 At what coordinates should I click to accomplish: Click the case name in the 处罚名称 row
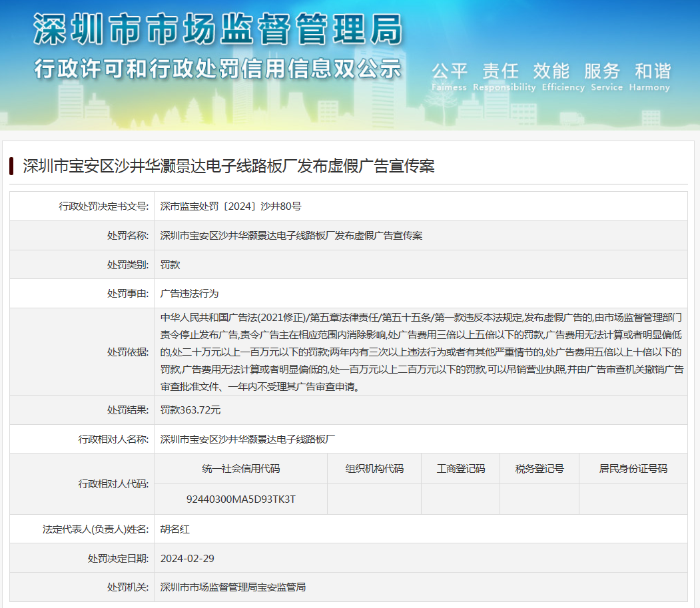291,236
